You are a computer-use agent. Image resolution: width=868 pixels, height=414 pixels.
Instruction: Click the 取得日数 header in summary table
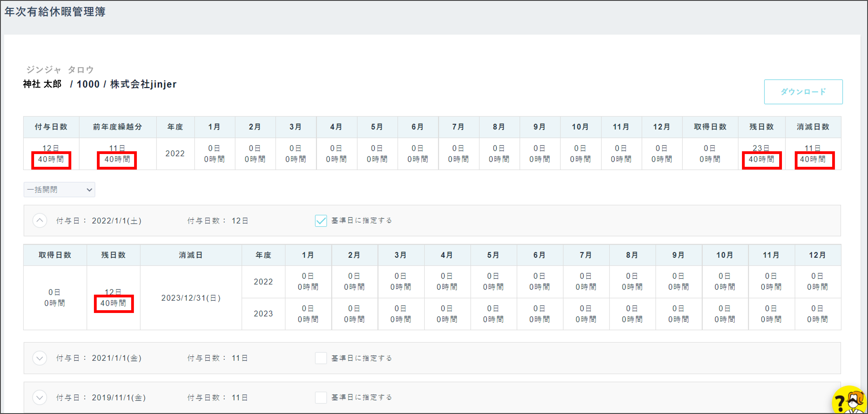point(710,127)
